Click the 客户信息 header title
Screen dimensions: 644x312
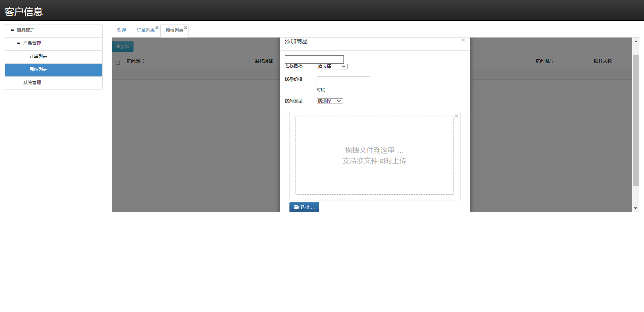click(24, 12)
